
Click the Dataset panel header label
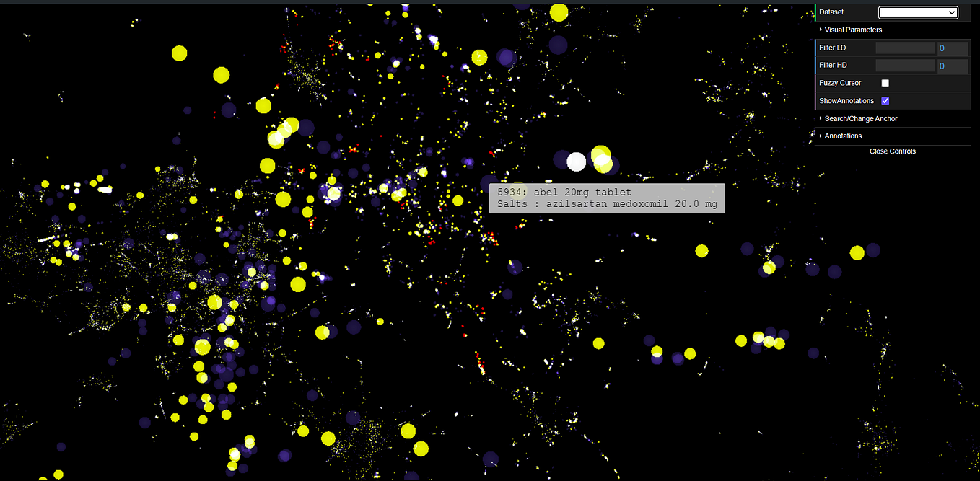[x=830, y=12]
